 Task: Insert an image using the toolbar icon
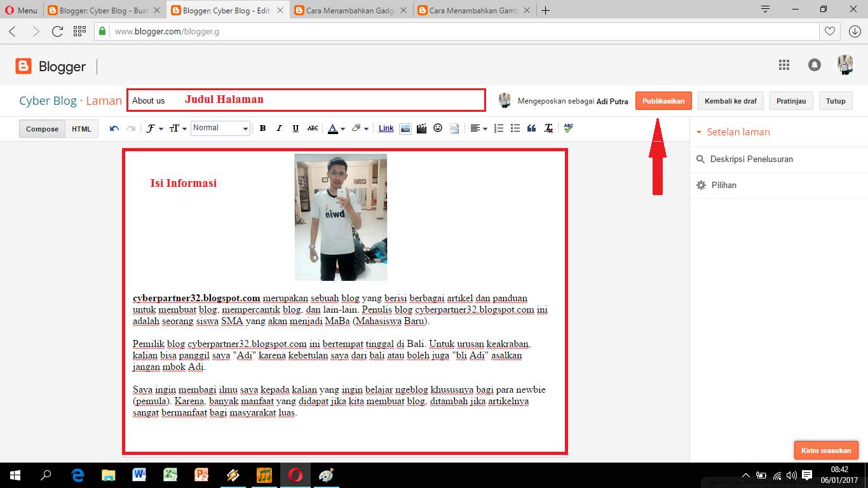pos(405,128)
